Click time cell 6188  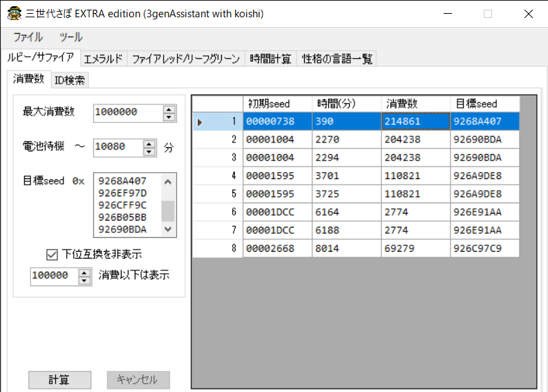[346, 231]
